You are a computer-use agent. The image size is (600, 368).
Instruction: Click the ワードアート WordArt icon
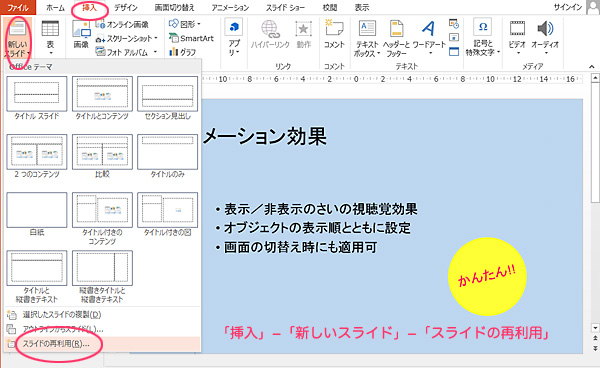tap(429, 28)
